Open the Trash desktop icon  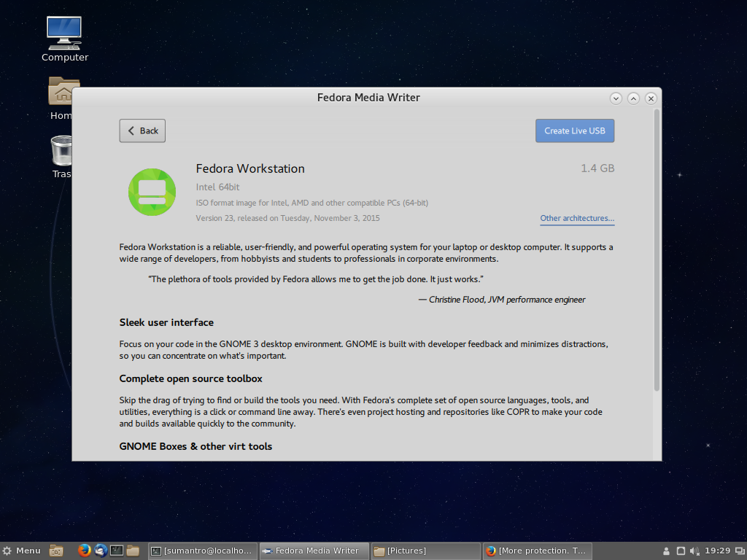coord(61,157)
